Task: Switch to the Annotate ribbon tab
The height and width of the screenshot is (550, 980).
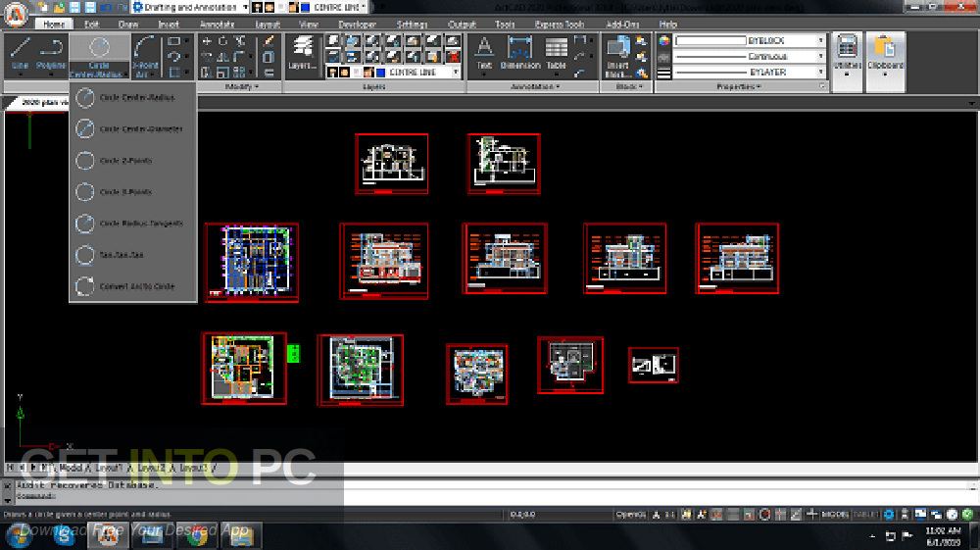Action: 217,25
